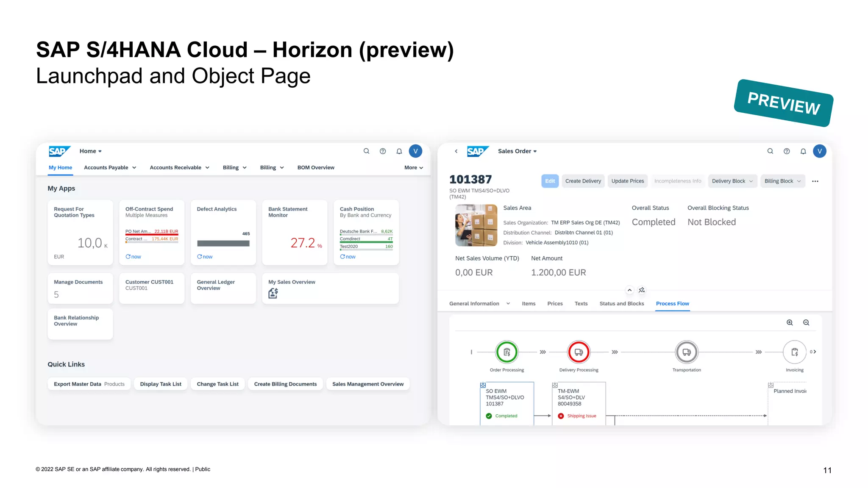Open notifications bell in the Home launchpad header
Viewport: 868px width, 488px height.
pos(399,151)
